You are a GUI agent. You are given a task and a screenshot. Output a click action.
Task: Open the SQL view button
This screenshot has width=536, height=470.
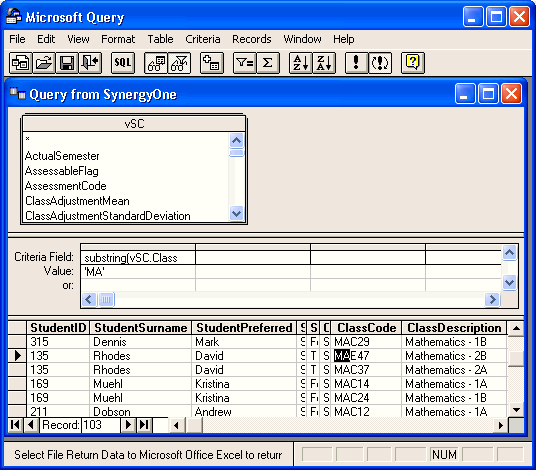pyautogui.click(x=123, y=63)
